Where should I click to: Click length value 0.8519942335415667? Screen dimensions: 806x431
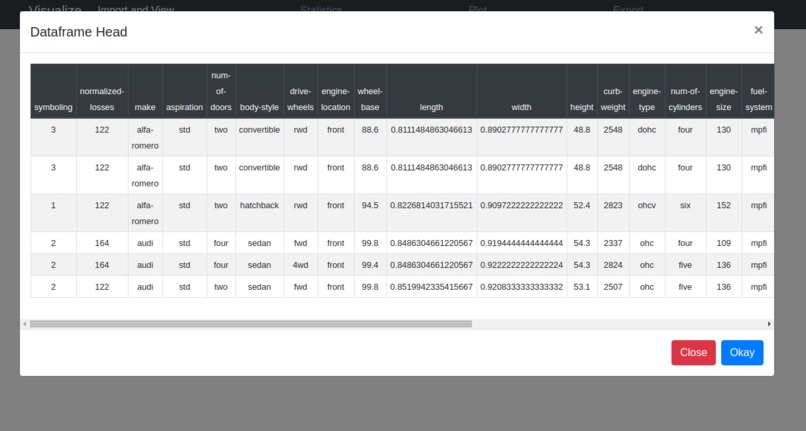tap(431, 287)
